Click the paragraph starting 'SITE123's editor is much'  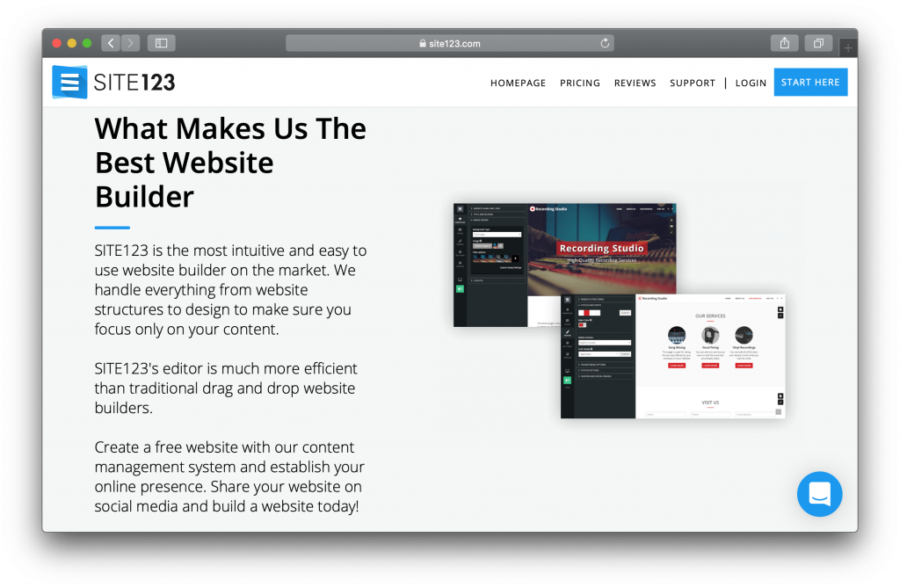point(226,388)
